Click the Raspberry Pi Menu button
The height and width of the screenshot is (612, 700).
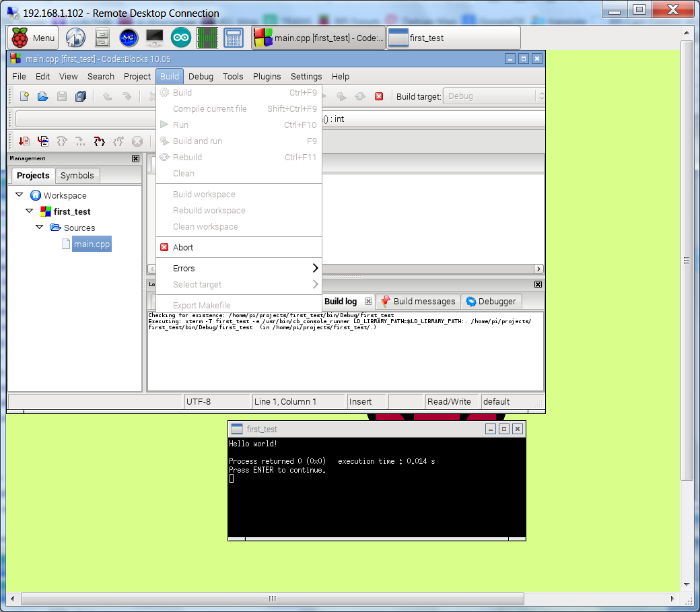(34, 38)
